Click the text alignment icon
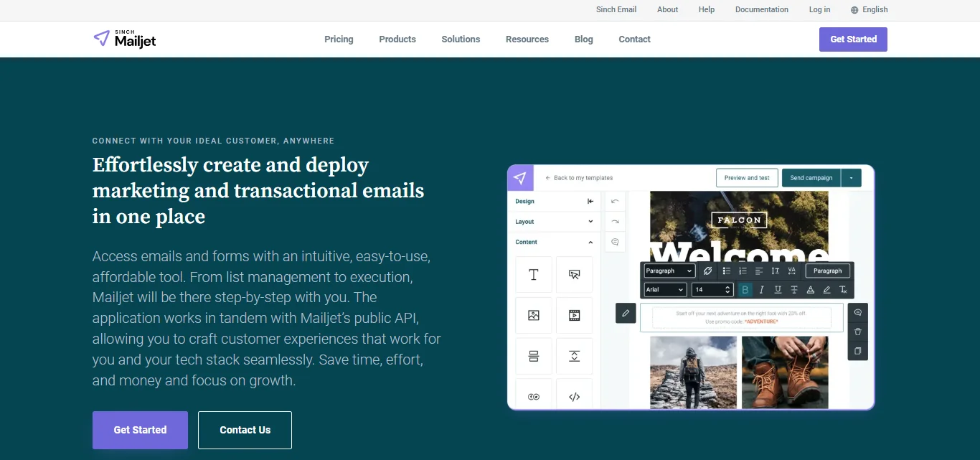This screenshot has height=460, width=980. (759, 271)
